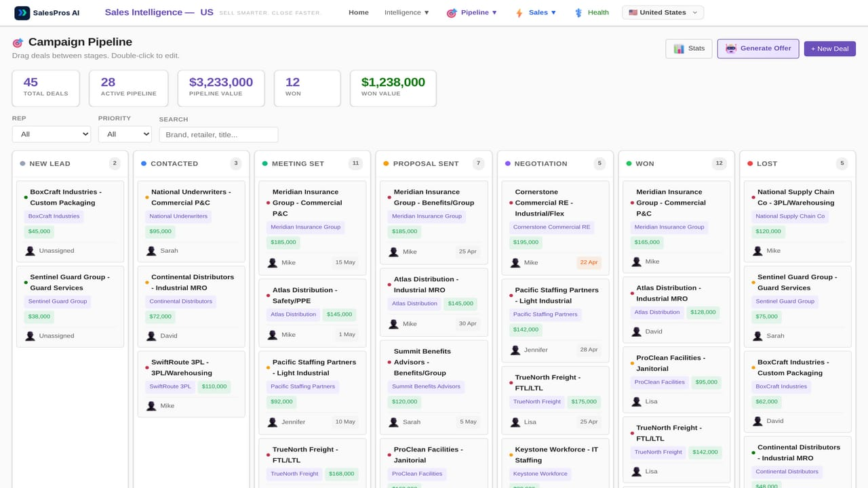Click the $3,233,000 Pipeline Value stat card

point(221,88)
